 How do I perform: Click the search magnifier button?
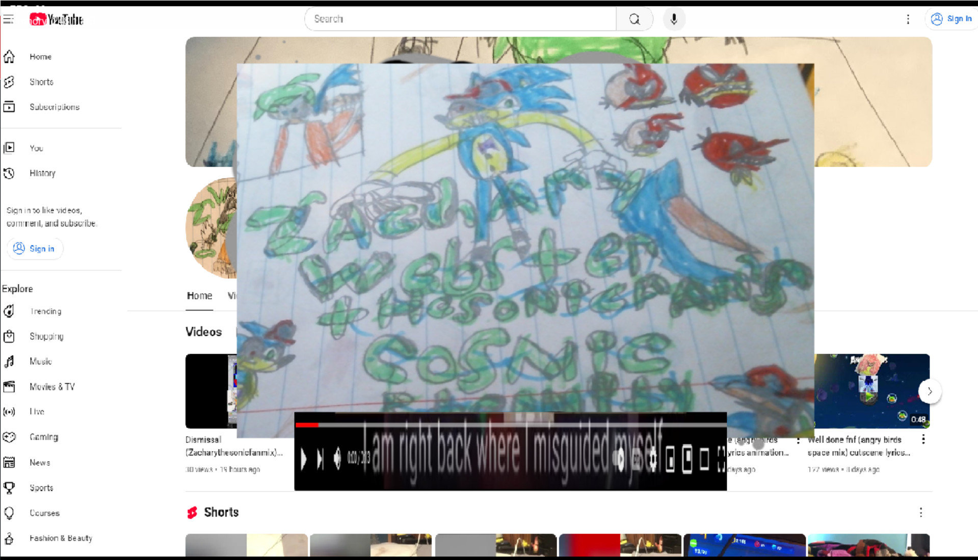click(635, 19)
